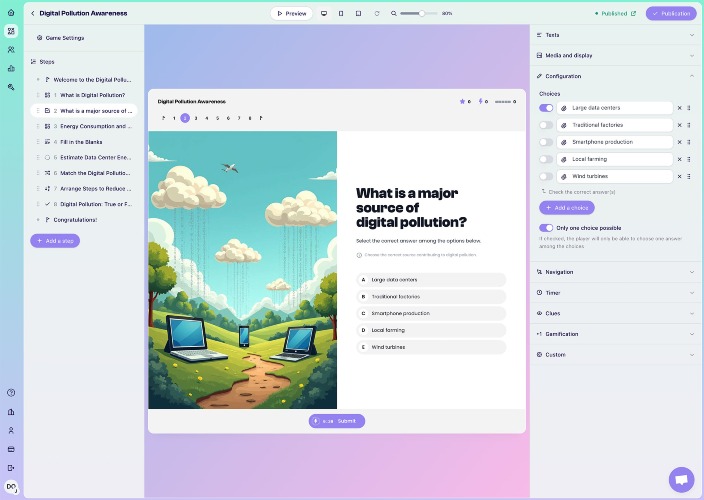
Task: Go back using arrow beside Digital Pollution Awareness
Action: pyautogui.click(x=32, y=13)
